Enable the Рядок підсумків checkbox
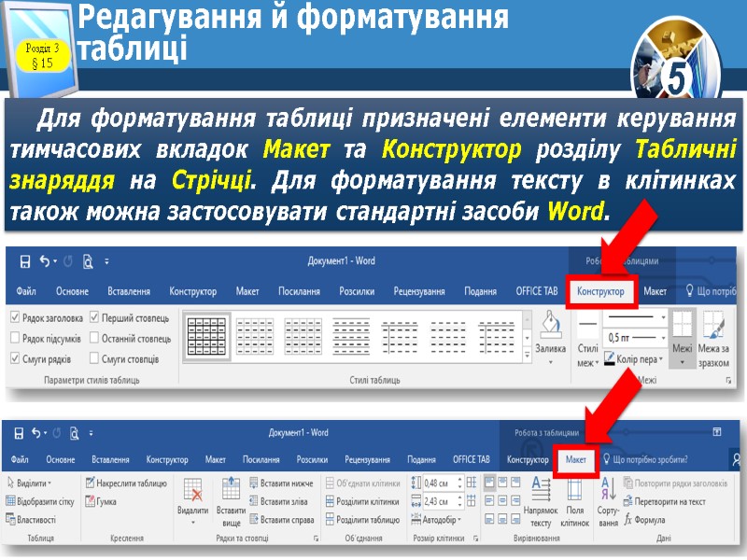The image size is (747, 560). pyautogui.click(x=14, y=336)
